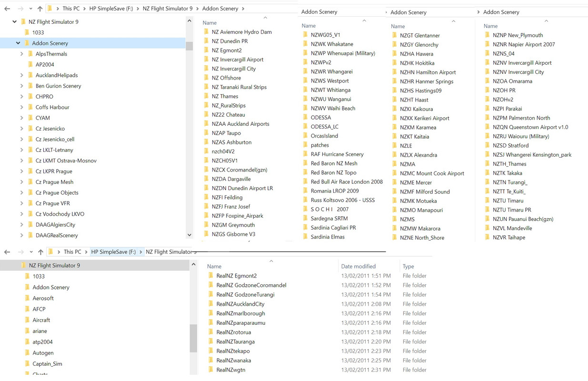Select DAAGRealScenery tree item
The height and width of the screenshot is (381, 588).
[57, 235]
